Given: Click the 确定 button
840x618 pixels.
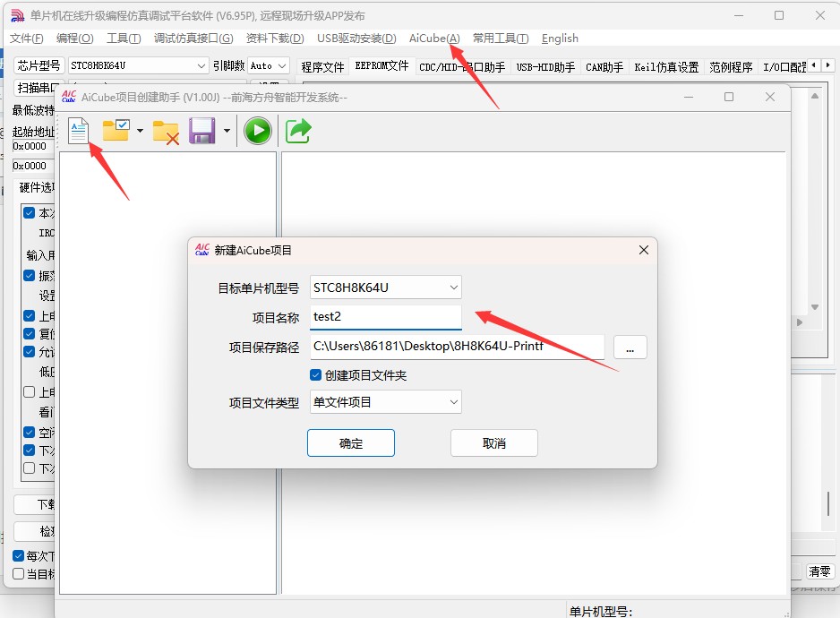Looking at the screenshot, I should 351,442.
